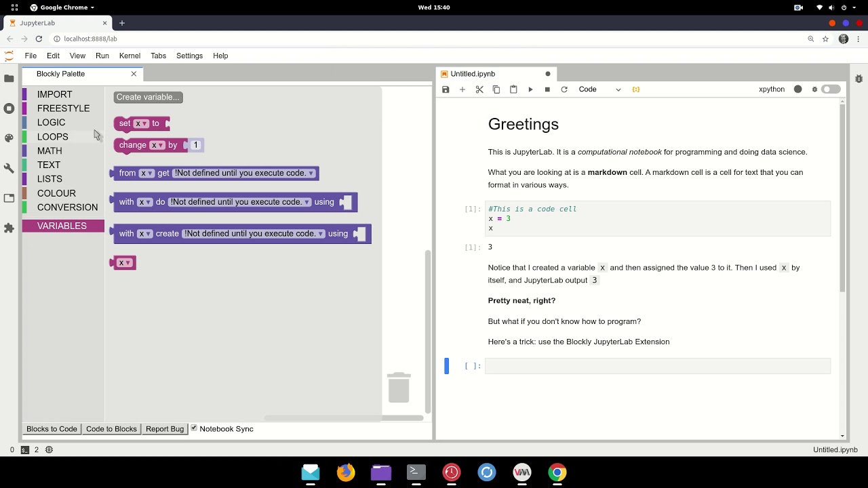Interrupt the kernel with the stop icon
Image resolution: width=868 pixels, height=488 pixels.
(x=547, y=89)
